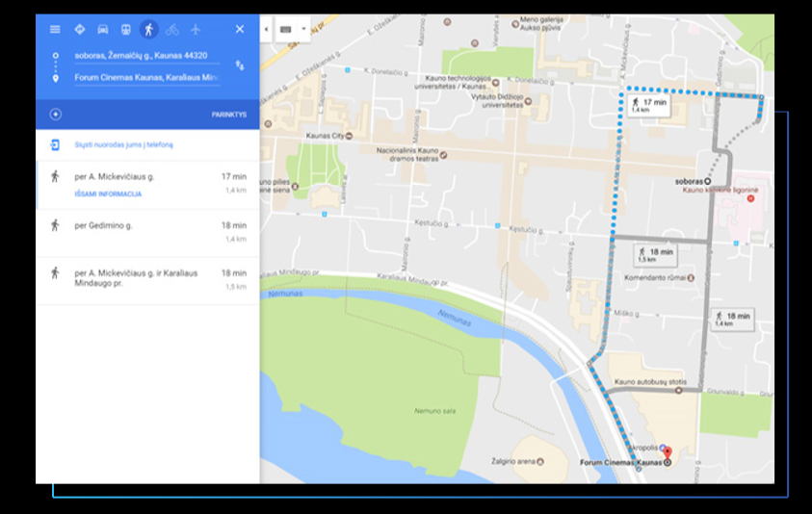Screen dimensions: 812x514
Task: Click Žalgirio arena place marker
Action: (x=540, y=461)
